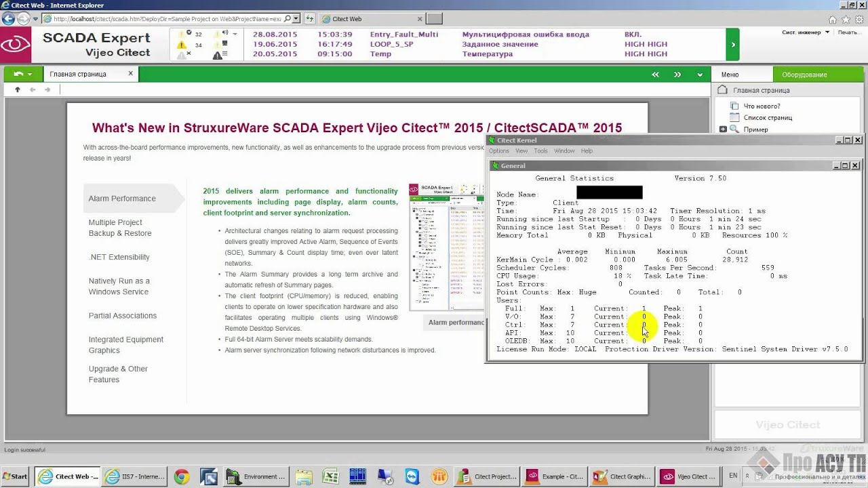Open the tab list chevron dropdown
Screen dimensions: 868x488
click(x=699, y=75)
